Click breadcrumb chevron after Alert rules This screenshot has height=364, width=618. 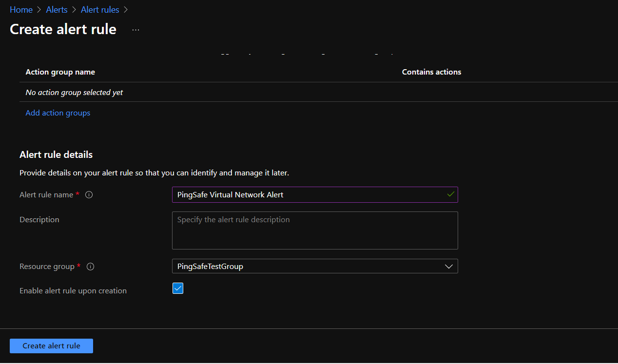(126, 10)
